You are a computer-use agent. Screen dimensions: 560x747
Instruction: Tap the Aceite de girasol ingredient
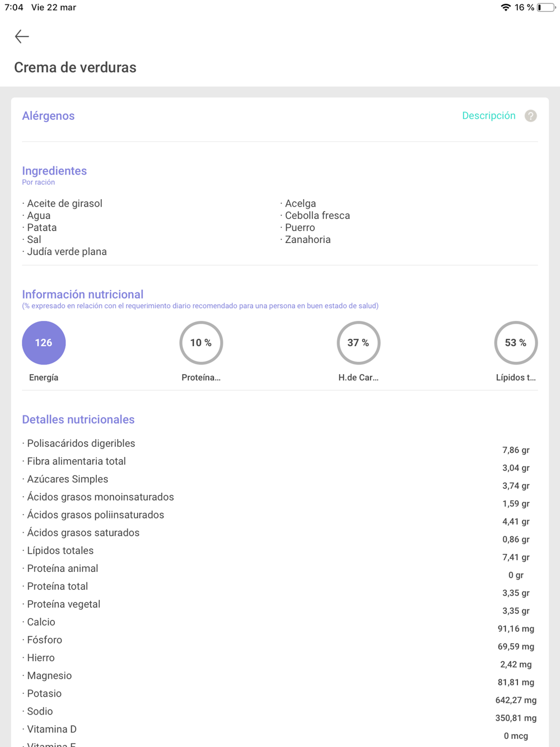point(64,203)
